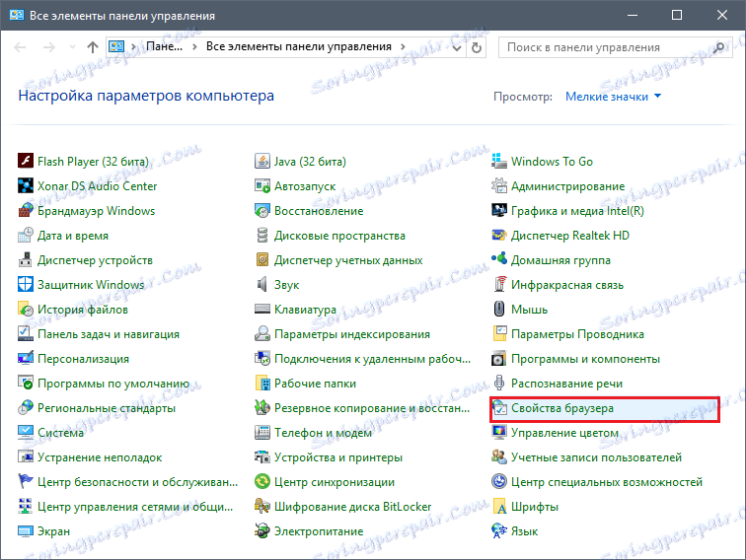Screen dimensions: 746x560
Task: Open Региональные стандарты link
Action: pyautogui.click(x=107, y=408)
